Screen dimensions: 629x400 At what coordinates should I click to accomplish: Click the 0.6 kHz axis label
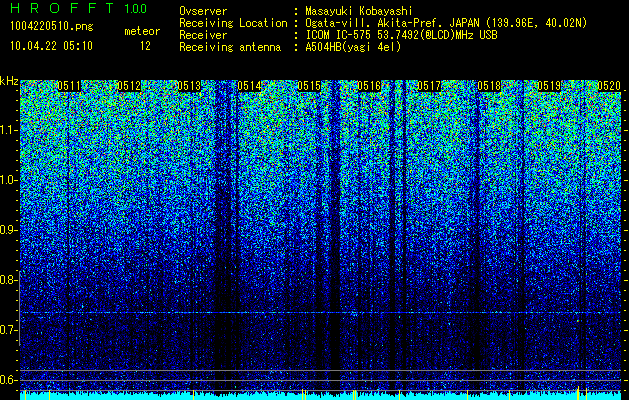click(8, 380)
